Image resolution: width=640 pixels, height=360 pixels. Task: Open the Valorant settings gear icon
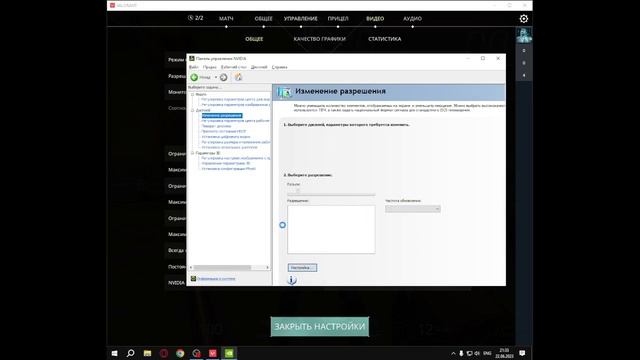tap(524, 19)
